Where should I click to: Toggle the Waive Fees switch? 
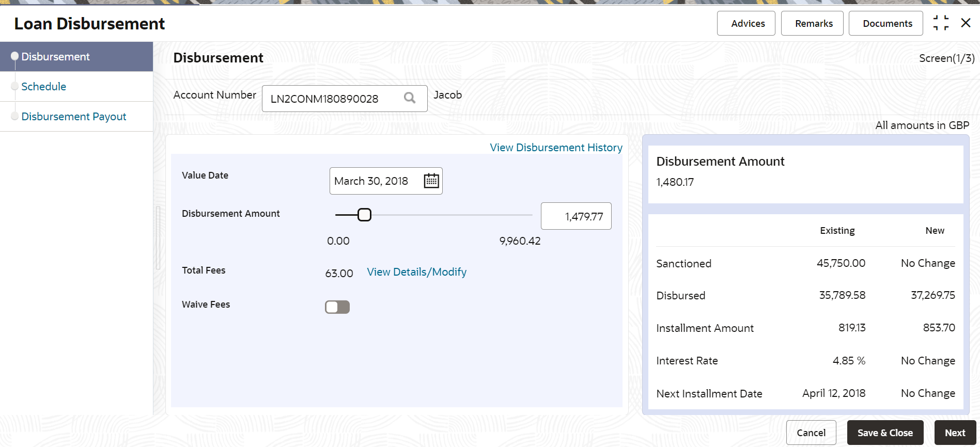pyautogui.click(x=337, y=307)
